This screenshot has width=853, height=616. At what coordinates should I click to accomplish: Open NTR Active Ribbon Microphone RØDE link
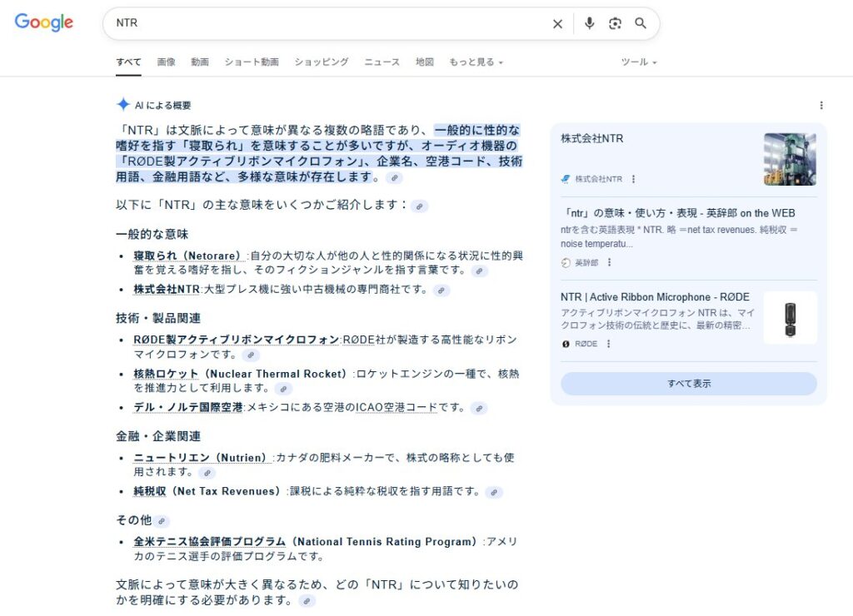coord(655,297)
